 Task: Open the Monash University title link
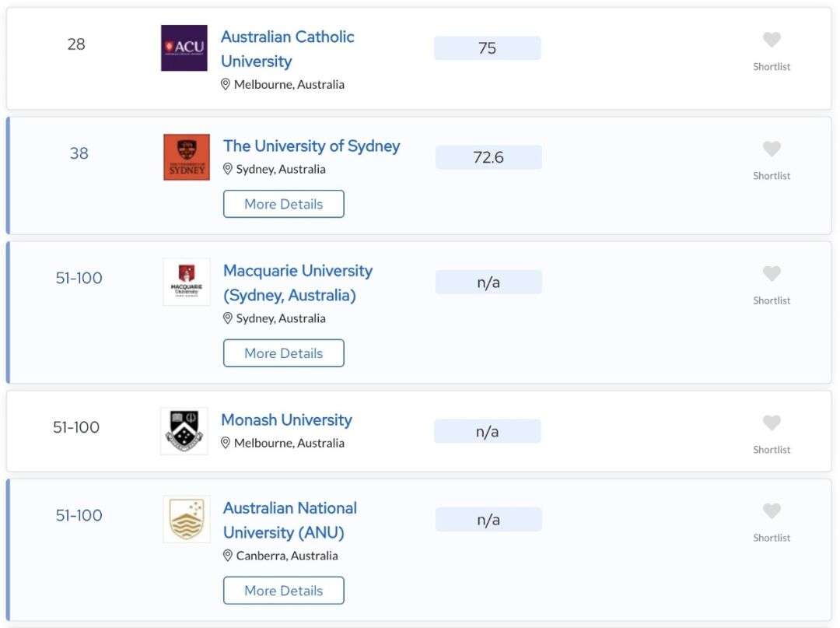(x=286, y=419)
